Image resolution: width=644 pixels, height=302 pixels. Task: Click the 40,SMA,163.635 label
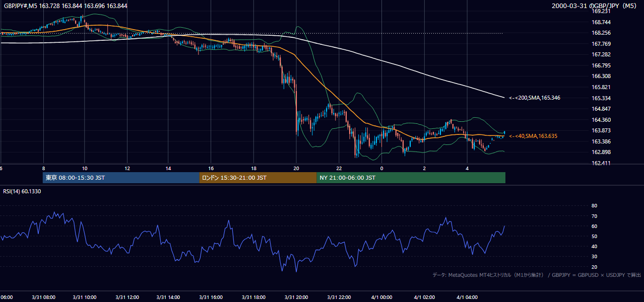pos(533,136)
